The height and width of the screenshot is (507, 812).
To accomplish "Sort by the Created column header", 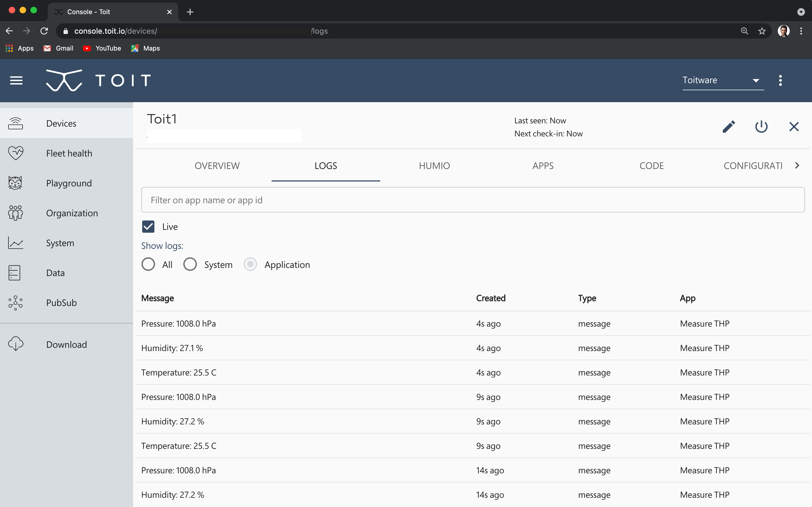I will pyautogui.click(x=491, y=298).
